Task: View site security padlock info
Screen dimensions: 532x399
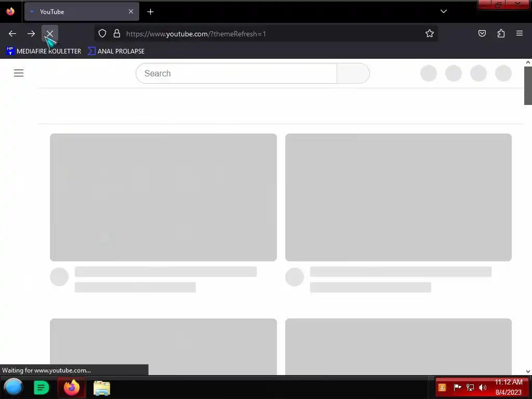Action: [x=117, y=33]
